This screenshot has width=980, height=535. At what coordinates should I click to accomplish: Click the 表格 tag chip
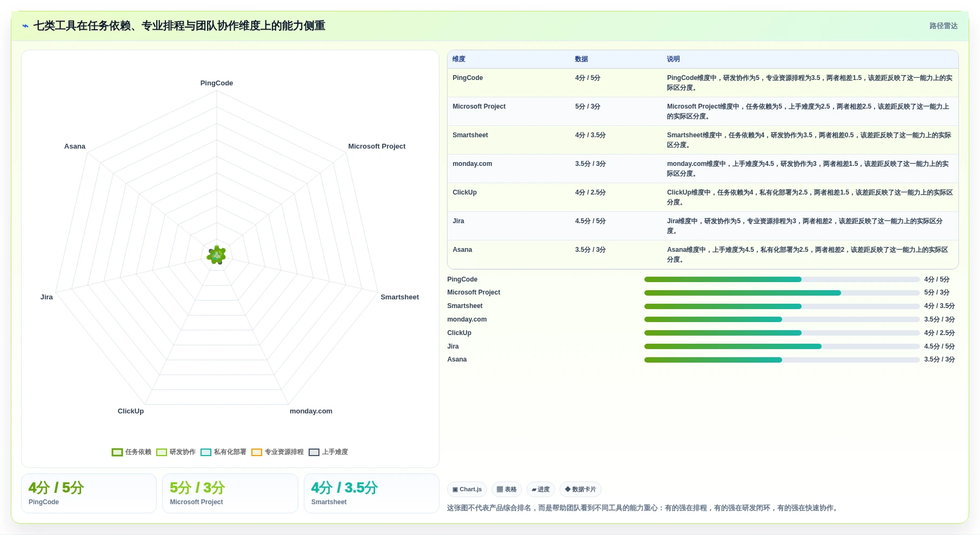(x=506, y=489)
